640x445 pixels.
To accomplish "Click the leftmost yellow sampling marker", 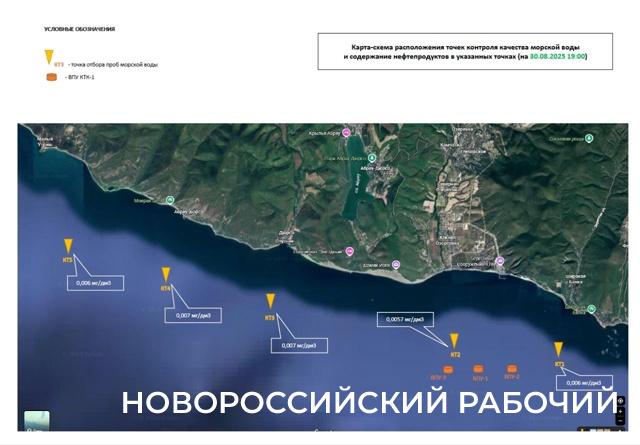I will (68, 246).
